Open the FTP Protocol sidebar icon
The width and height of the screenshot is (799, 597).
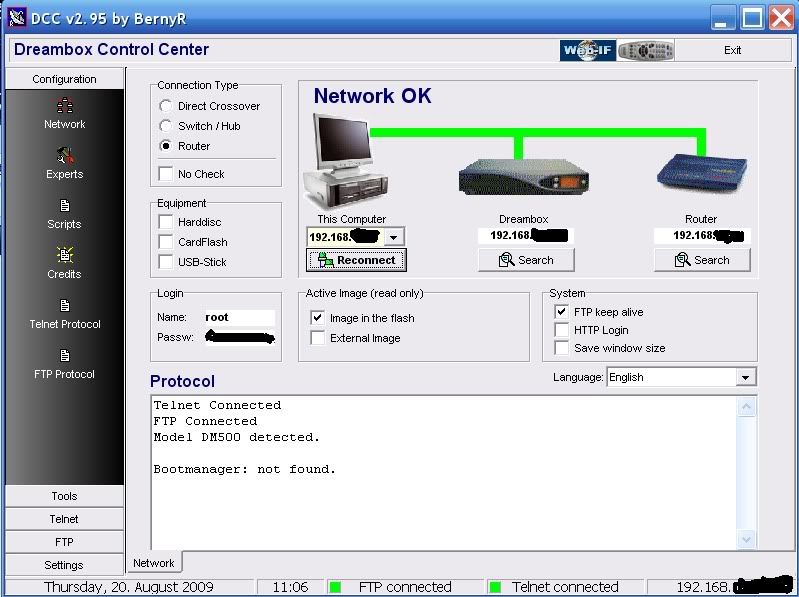click(65, 355)
